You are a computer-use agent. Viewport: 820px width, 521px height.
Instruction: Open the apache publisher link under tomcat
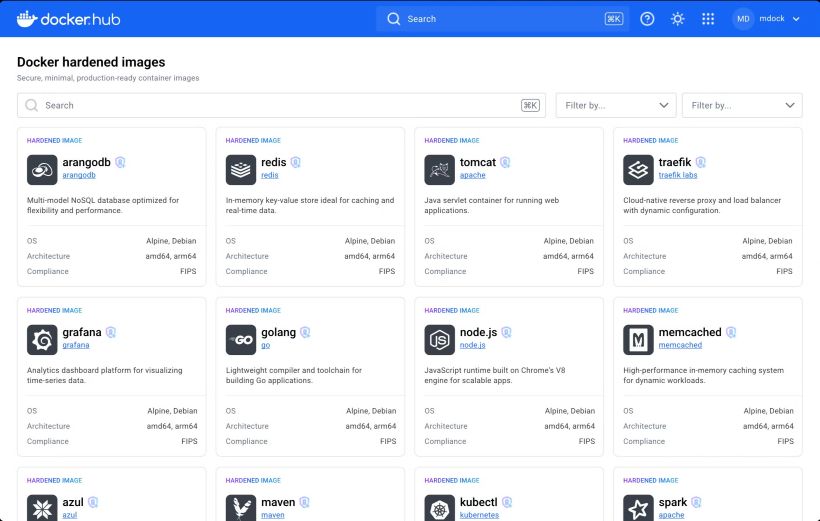(x=473, y=175)
